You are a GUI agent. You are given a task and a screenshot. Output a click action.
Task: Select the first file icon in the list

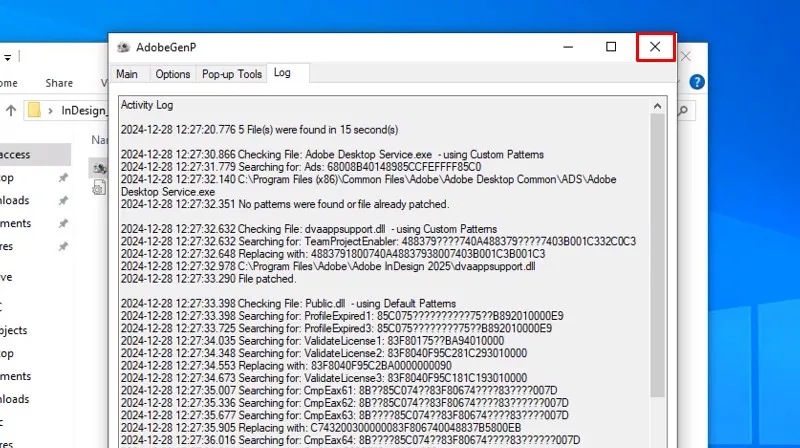98,167
